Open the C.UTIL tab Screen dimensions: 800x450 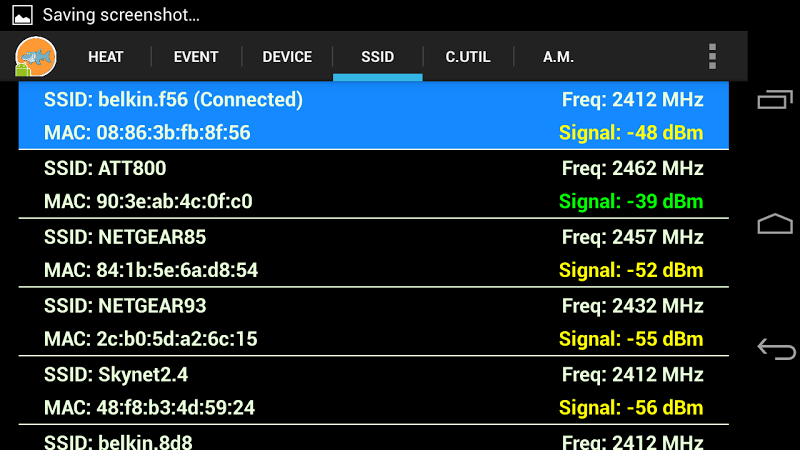[468, 57]
